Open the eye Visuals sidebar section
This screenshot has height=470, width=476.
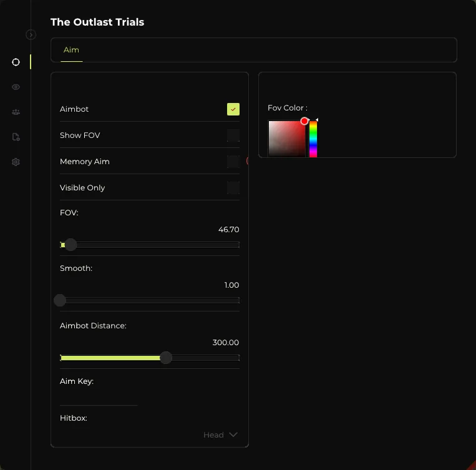(x=16, y=87)
